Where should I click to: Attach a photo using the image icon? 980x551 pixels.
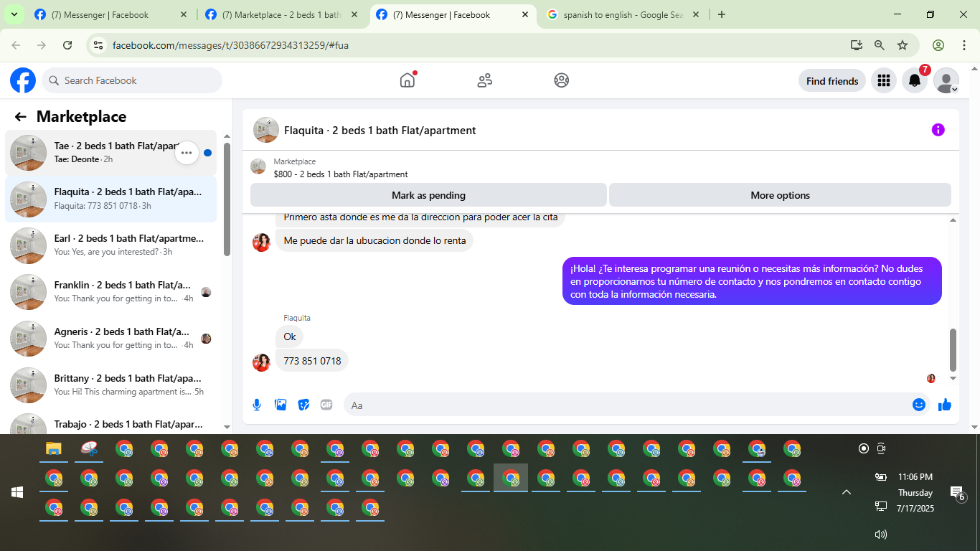coord(281,405)
